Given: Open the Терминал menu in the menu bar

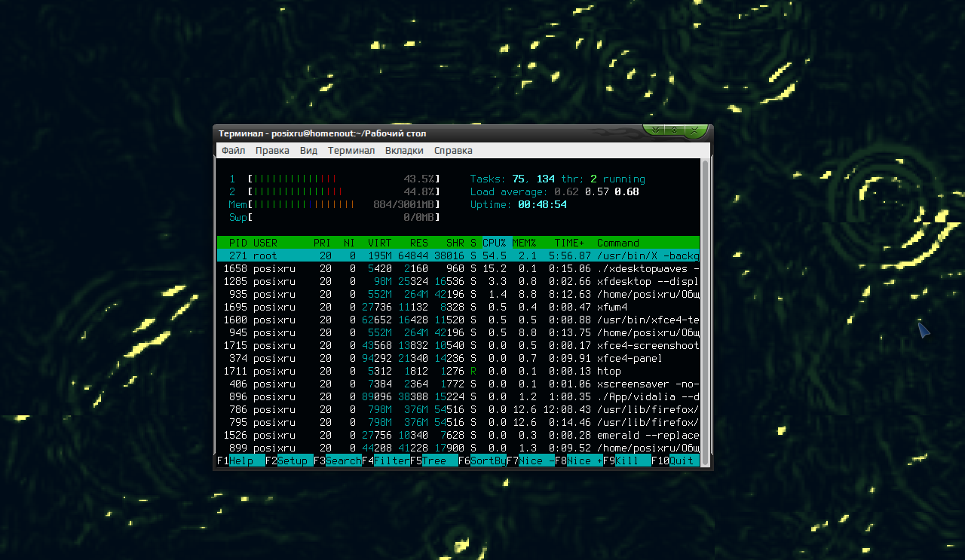Looking at the screenshot, I should (351, 151).
